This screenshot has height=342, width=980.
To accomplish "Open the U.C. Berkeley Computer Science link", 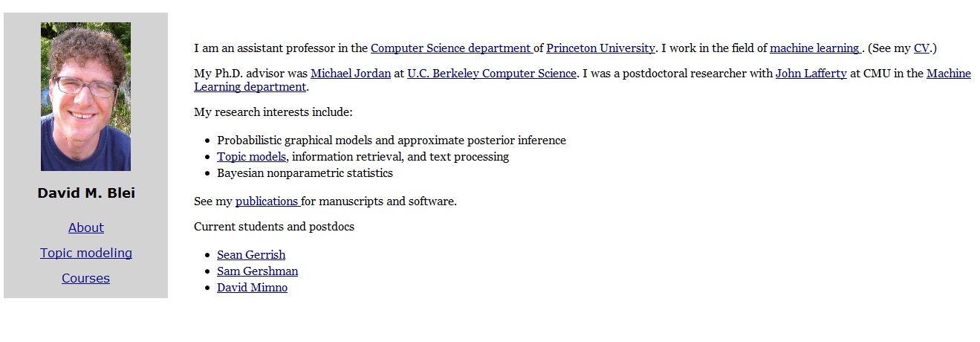I will click(492, 74).
